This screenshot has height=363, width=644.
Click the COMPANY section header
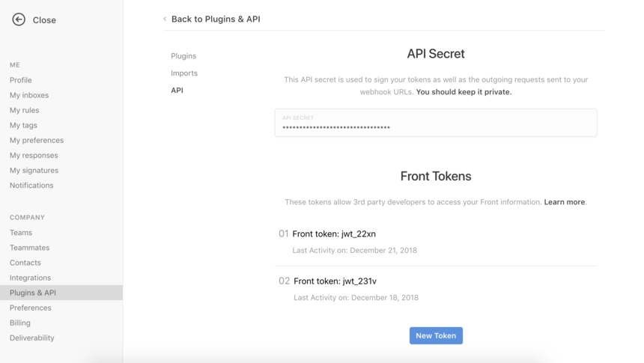27,217
